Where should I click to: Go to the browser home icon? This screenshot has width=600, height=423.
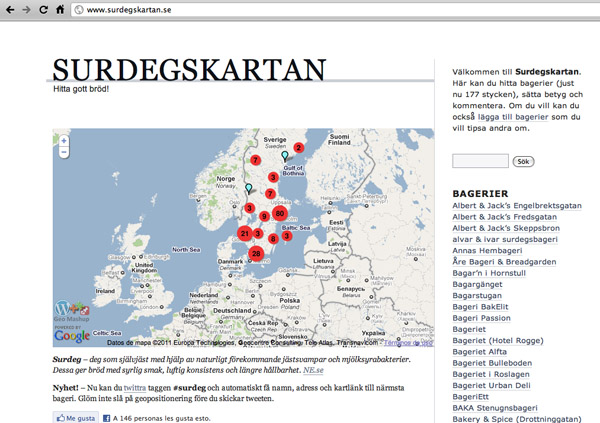pyautogui.click(x=60, y=9)
